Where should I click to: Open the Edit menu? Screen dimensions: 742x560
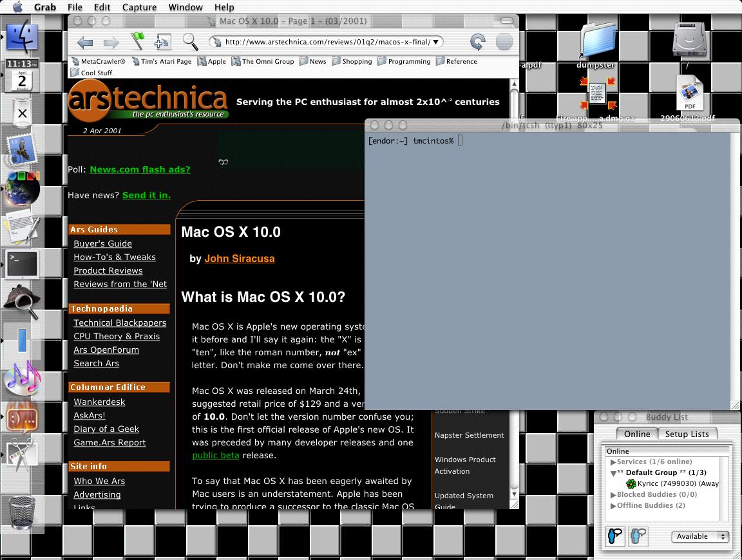pyautogui.click(x=102, y=7)
